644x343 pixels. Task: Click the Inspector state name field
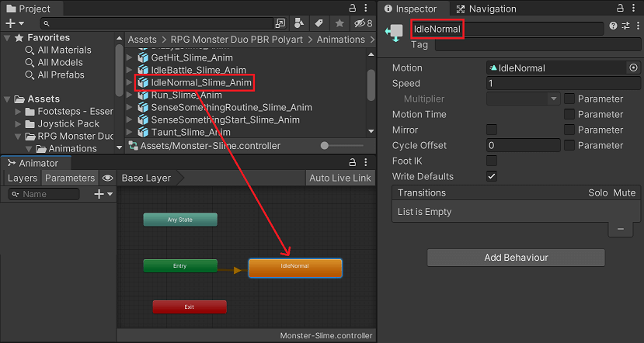click(506, 29)
